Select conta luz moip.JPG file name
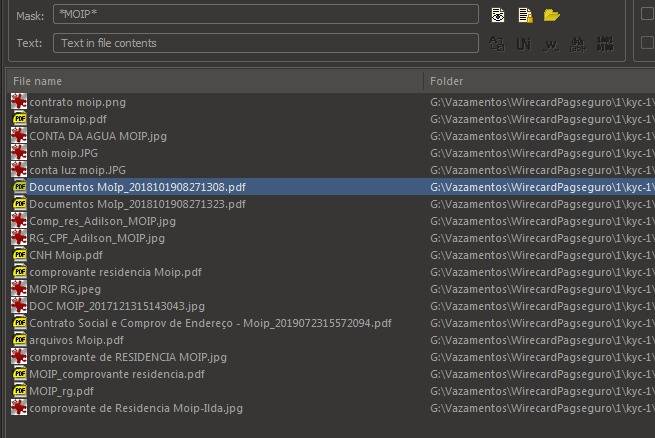 click(x=77, y=170)
